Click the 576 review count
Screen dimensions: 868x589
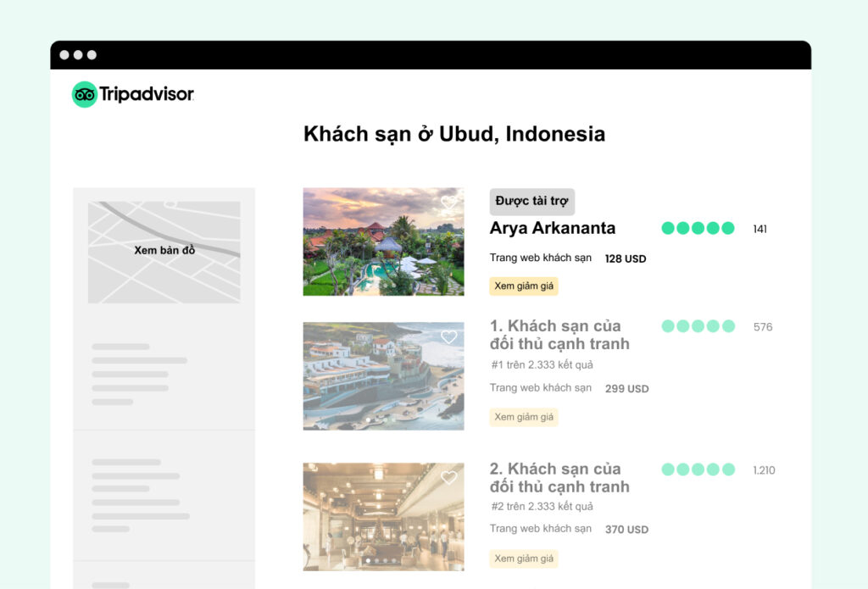[763, 327]
